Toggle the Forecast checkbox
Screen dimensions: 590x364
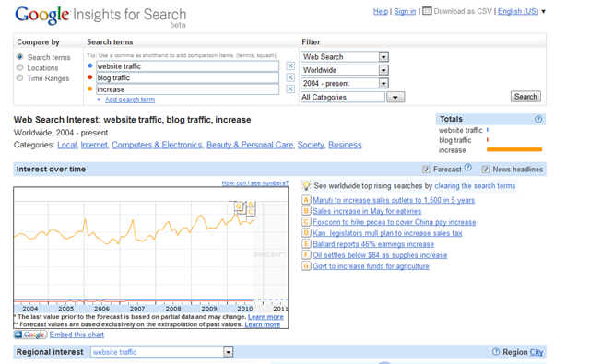point(426,170)
